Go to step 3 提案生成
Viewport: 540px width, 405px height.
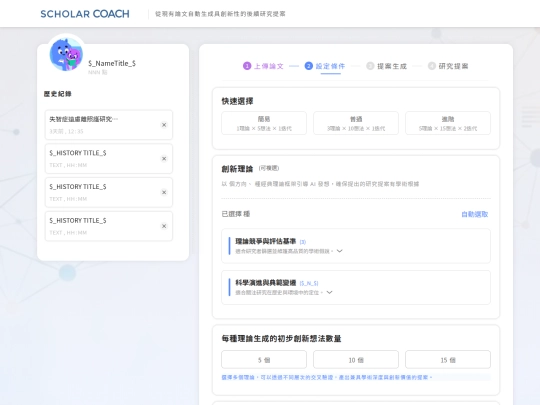(386, 66)
